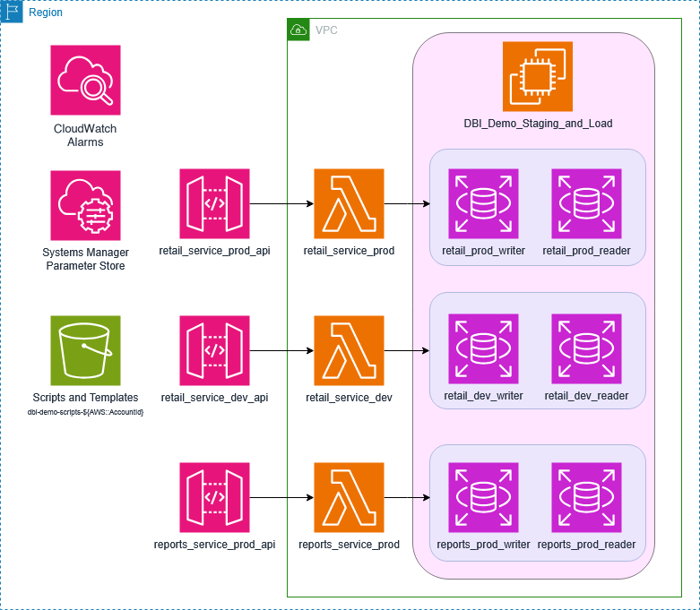Select the DBI_Demo_Staging_and_Load EC2 icon
The image size is (700, 610).
point(538,76)
